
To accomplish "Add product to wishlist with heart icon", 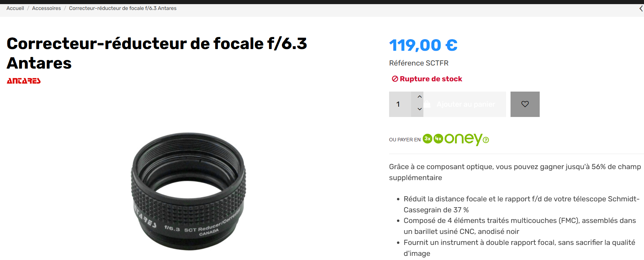I will [525, 104].
